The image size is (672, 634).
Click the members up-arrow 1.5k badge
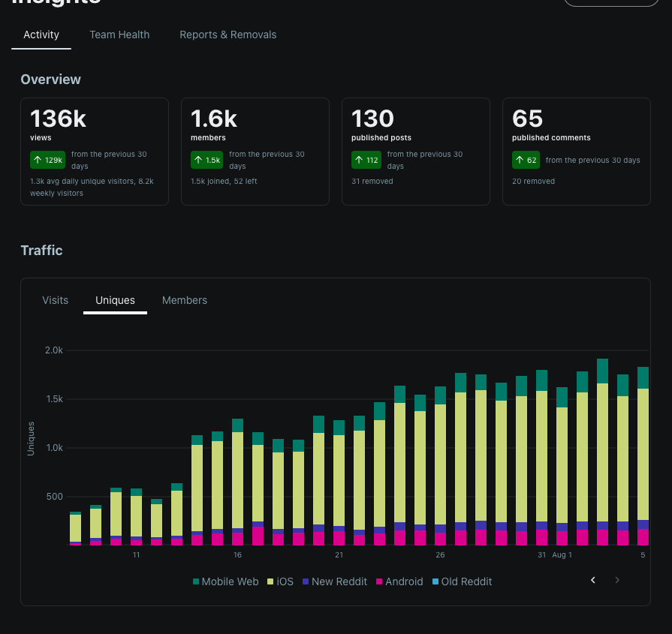pyautogui.click(x=207, y=160)
